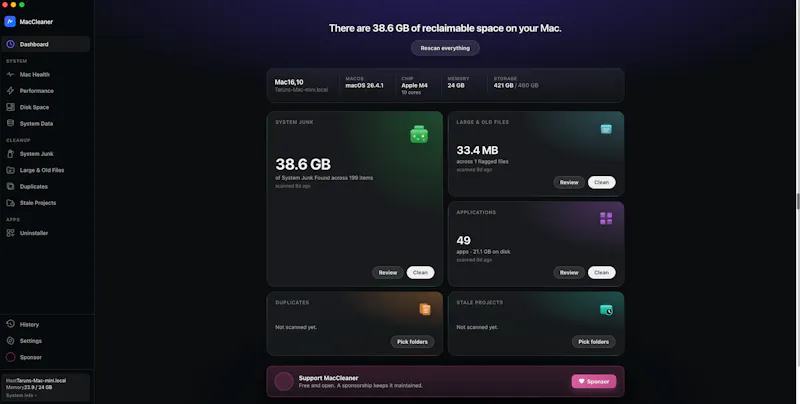Click the Support MacCleaner banner avatar icon

(284, 382)
